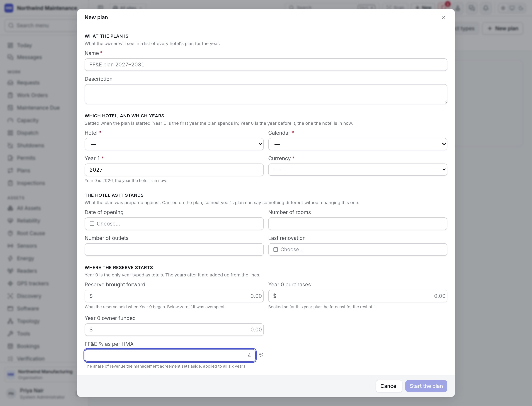This screenshot has height=406, width=532.
Task: Close the New plan dialog
Action: (444, 17)
